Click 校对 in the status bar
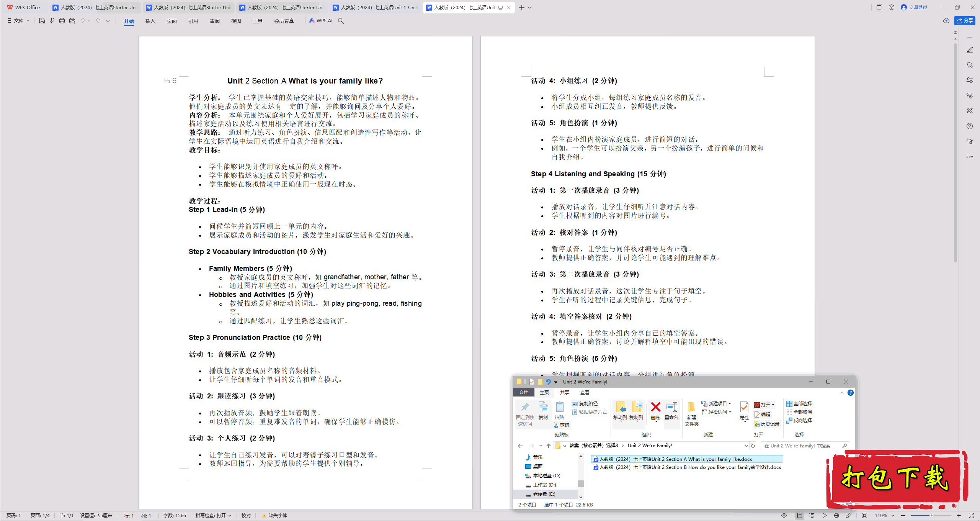The height and width of the screenshot is (521, 980). tap(246, 516)
